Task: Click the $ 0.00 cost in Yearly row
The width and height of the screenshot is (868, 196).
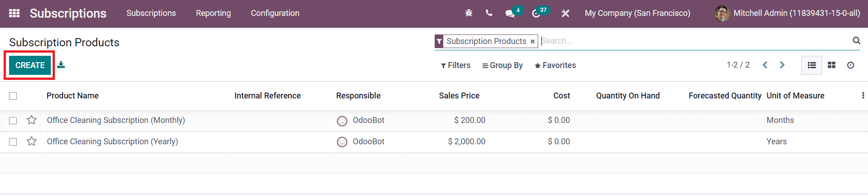Action: pos(559,142)
